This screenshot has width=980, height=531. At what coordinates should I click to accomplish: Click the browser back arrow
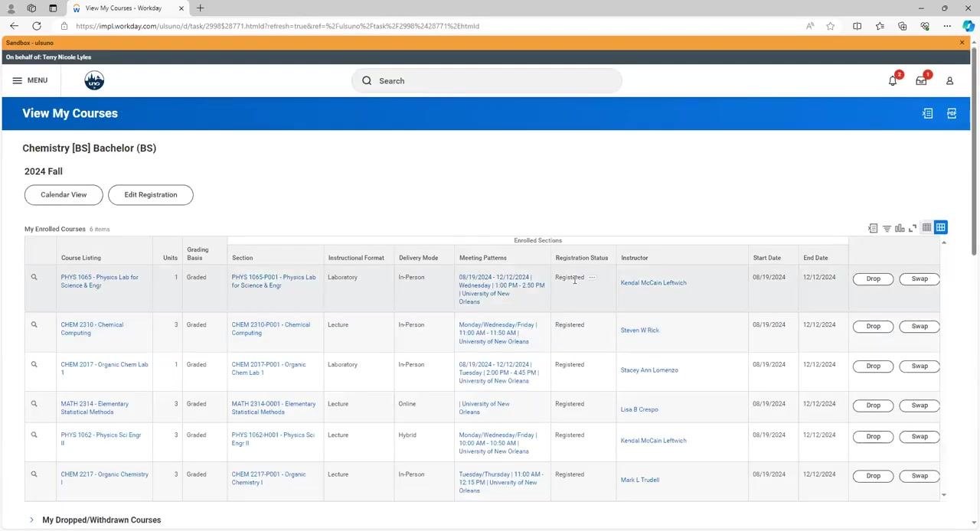(x=14, y=26)
